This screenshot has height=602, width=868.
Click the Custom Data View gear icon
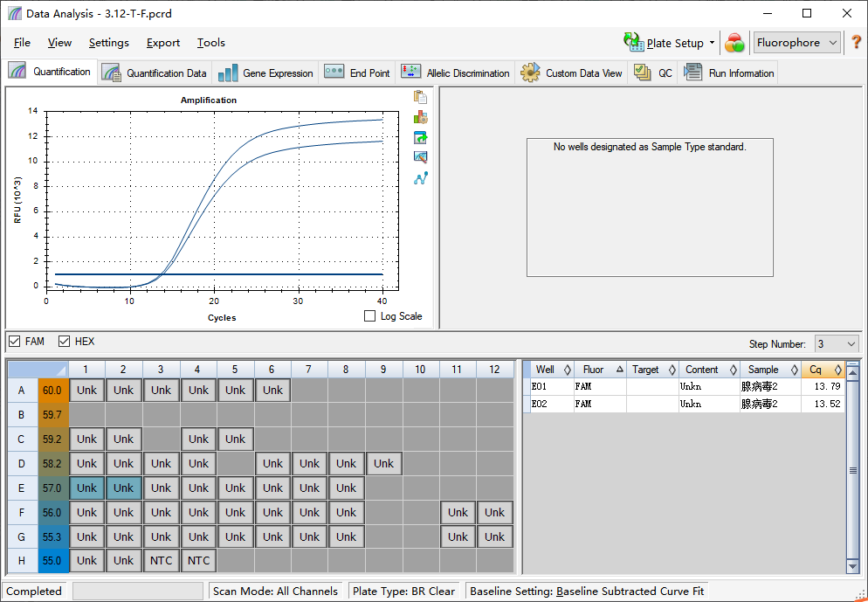click(x=530, y=73)
